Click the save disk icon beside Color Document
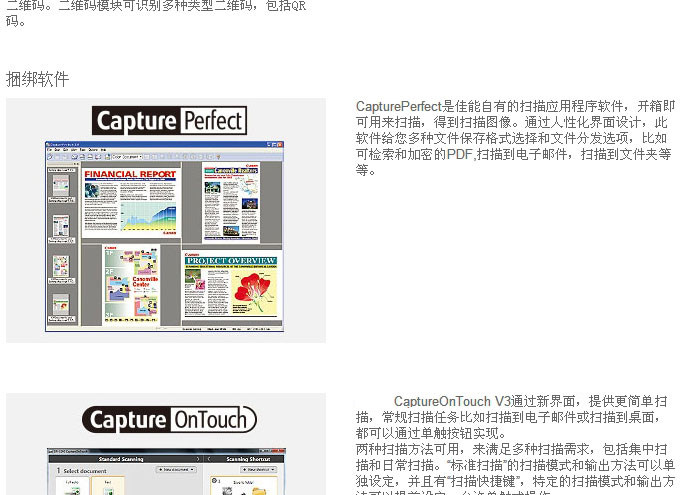The width and height of the screenshot is (690, 495). point(107,157)
